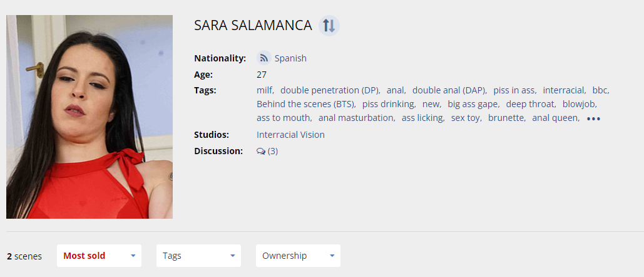Click the "interracial" tag link
644x277 pixels.
coord(563,90)
